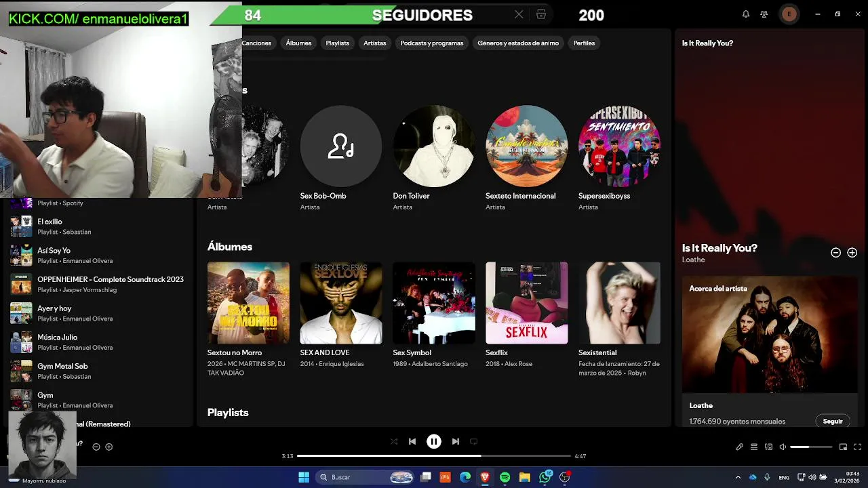Image resolution: width=868 pixels, height=488 pixels.
Task: Seek within the song progress bar
Action: click(434, 456)
